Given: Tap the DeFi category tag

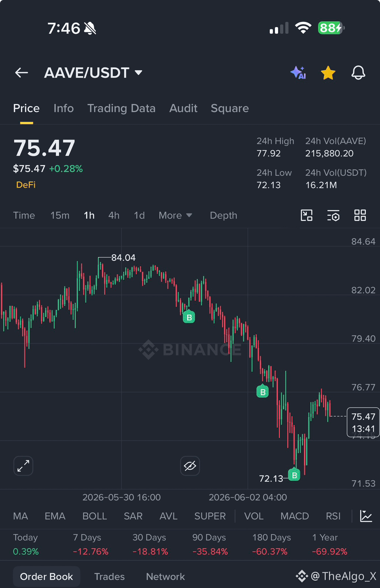Looking at the screenshot, I should click(x=26, y=185).
